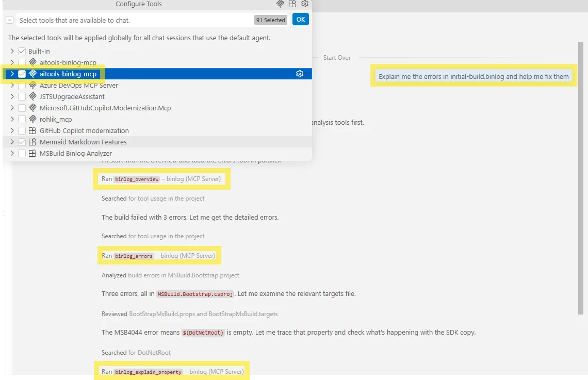Viewport: 588px width, 380px height.
Task: Click the Microsoft.GitHubCopilot.Modernization.Mcp icon
Action: (32, 108)
